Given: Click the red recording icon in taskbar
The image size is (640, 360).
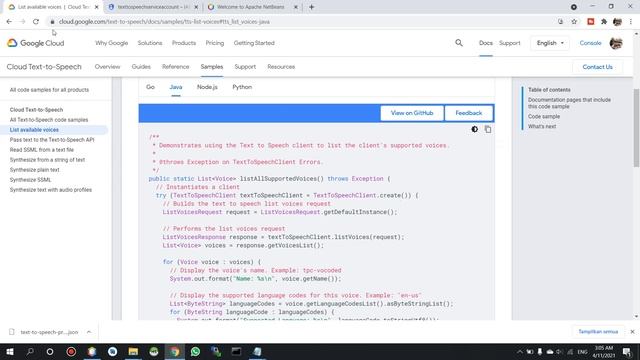Looking at the screenshot, I should 71,351.
